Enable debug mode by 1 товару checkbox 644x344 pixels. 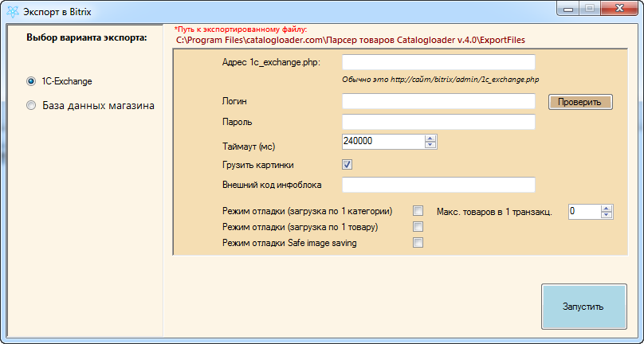click(418, 227)
